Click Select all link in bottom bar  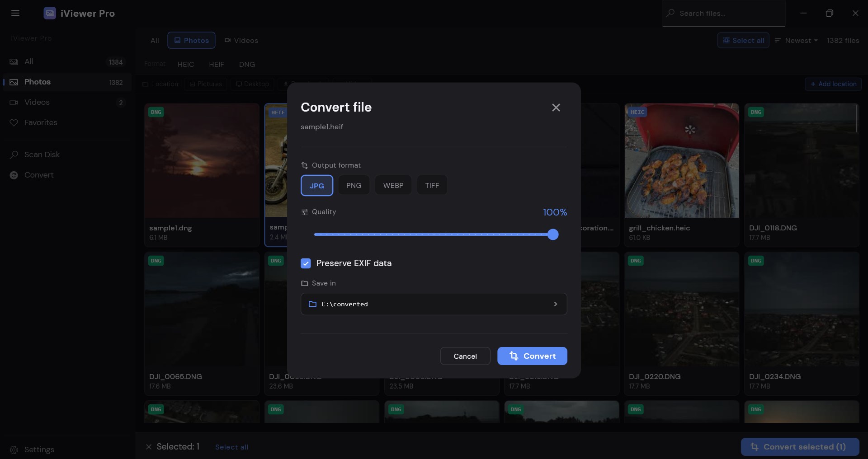pos(231,447)
